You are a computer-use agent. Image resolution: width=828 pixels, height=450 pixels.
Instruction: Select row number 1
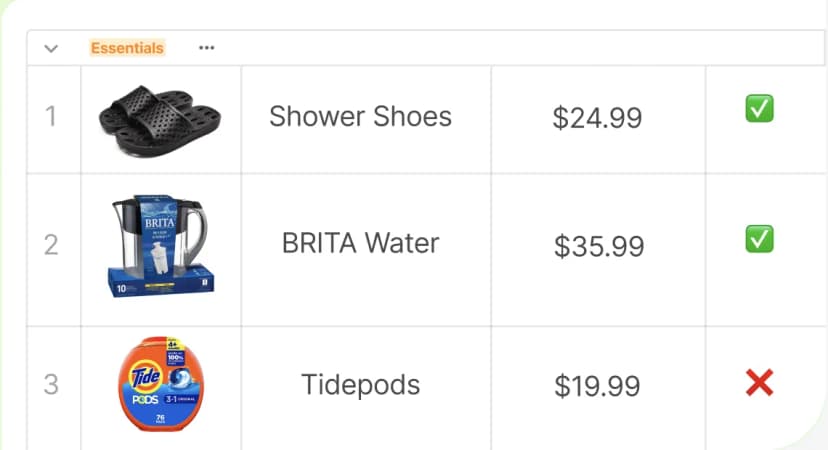51,117
